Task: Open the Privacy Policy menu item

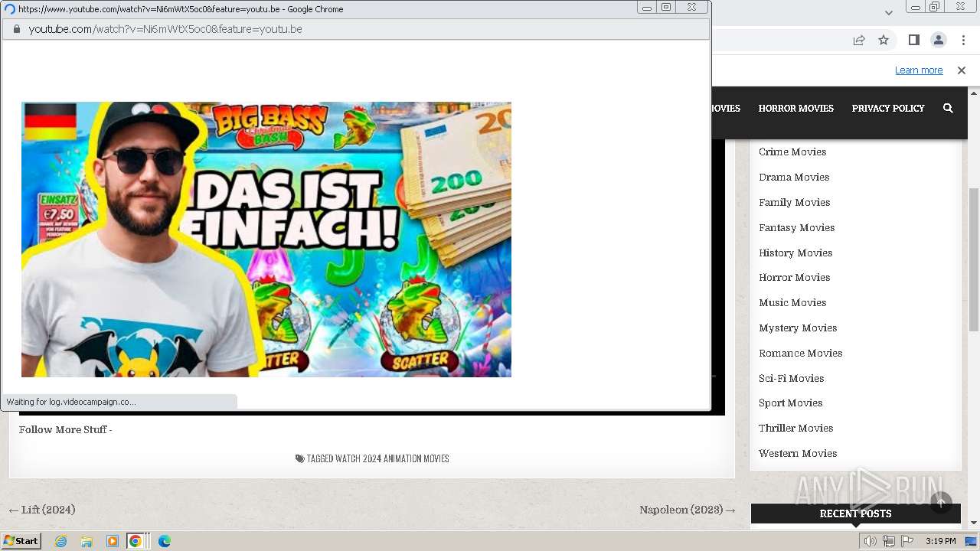Action: point(888,108)
